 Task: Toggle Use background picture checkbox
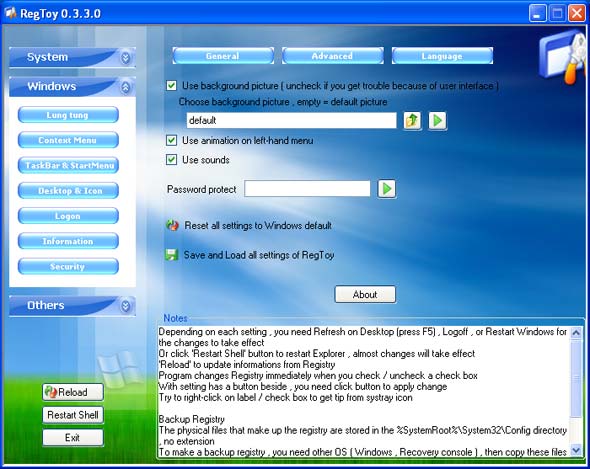[x=171, y=85]
